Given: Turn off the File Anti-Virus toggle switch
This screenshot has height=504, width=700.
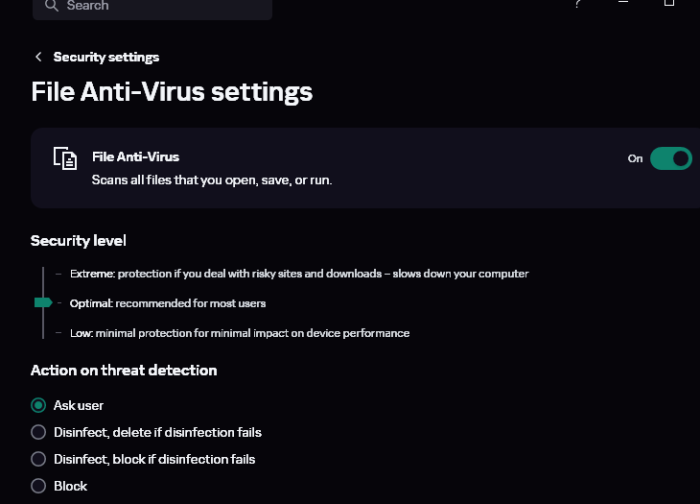Looking at the screenshot, I should (670, 158).
